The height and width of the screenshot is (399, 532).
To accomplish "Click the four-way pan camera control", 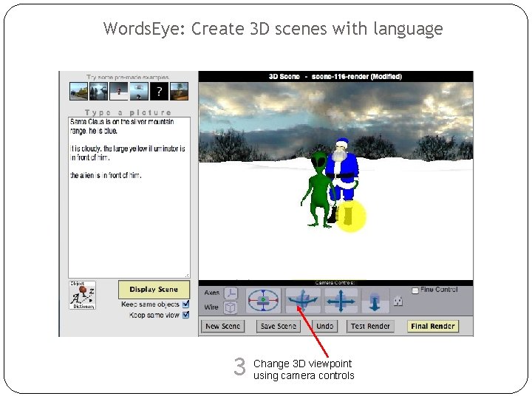I will 341,300.
